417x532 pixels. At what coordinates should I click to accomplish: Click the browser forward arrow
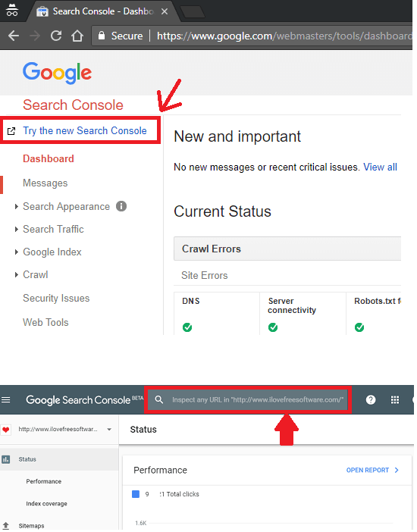pos(35,36)
